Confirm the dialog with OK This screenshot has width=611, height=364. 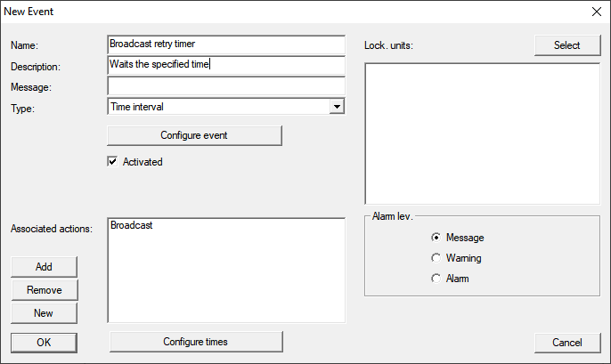coord(44,343)
